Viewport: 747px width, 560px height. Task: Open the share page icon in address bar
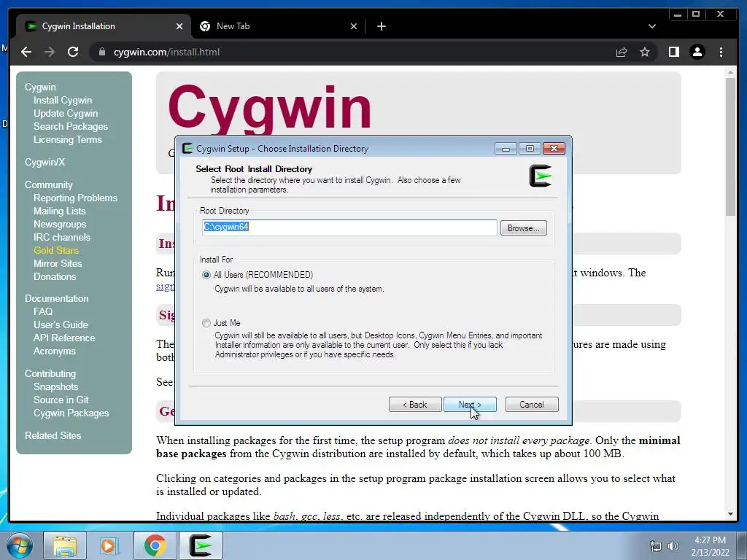click(622, 52)
